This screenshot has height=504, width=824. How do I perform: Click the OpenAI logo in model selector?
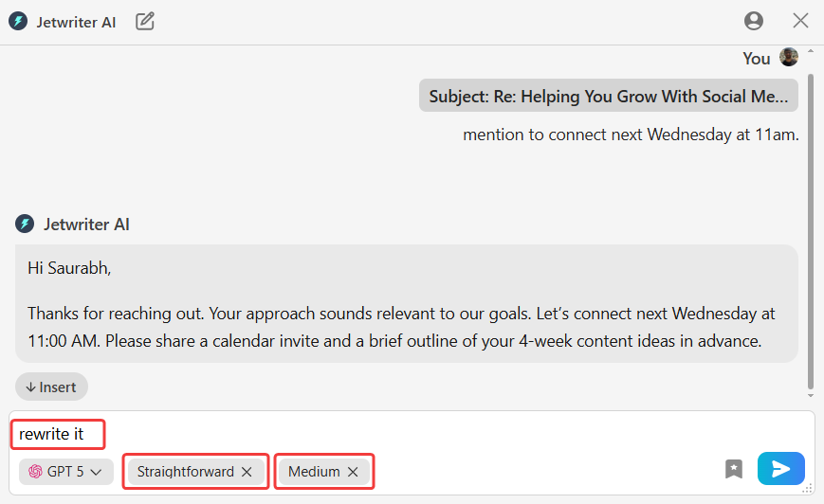tap(35, 472)
